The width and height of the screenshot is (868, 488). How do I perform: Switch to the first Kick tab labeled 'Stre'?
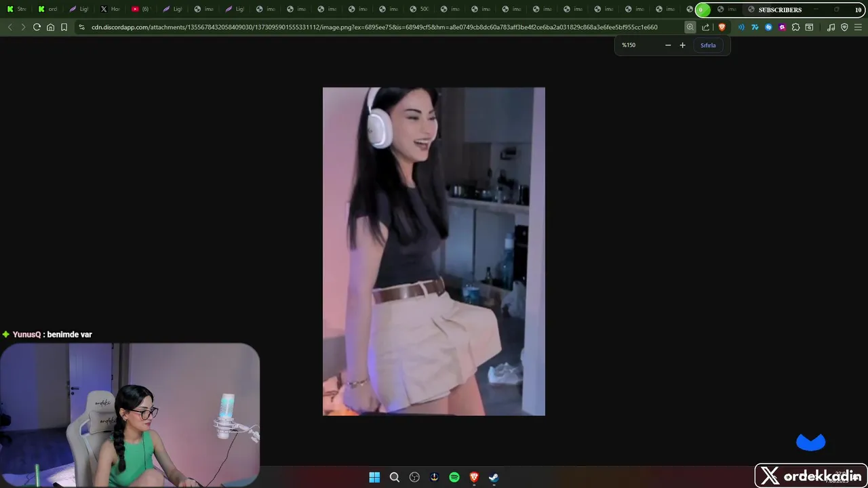click(x=16, y=9)
